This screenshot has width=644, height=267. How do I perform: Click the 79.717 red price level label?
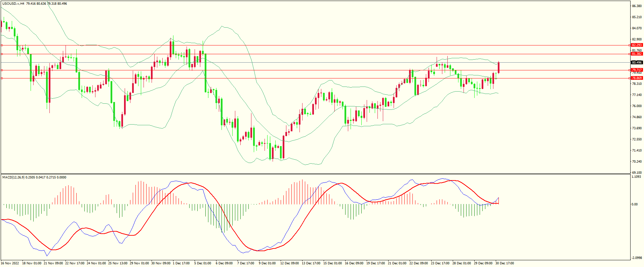(x=637, y=70)
